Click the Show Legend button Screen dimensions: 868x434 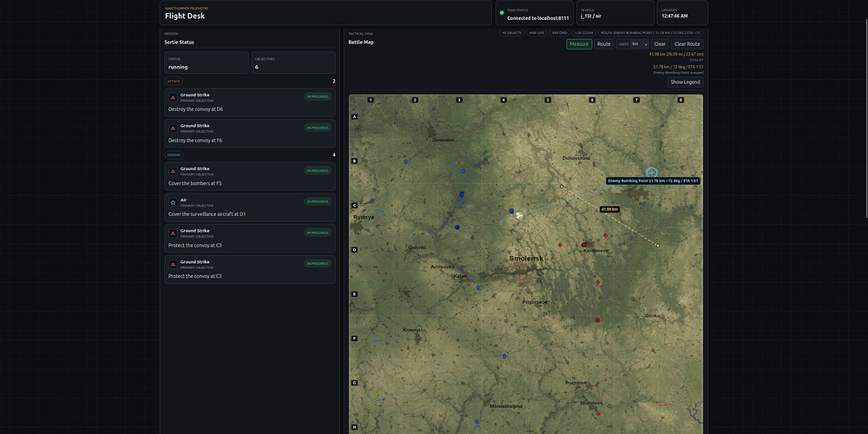tap(686, 82)
